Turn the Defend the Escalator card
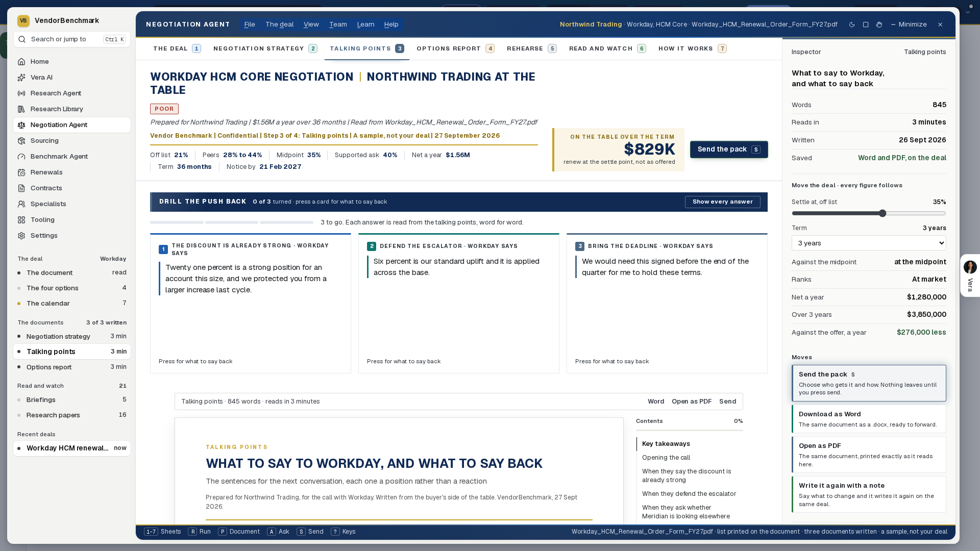 [458, 303]
